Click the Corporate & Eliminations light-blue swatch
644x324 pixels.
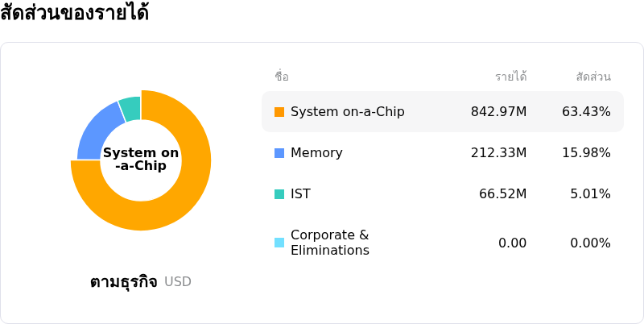279,243
